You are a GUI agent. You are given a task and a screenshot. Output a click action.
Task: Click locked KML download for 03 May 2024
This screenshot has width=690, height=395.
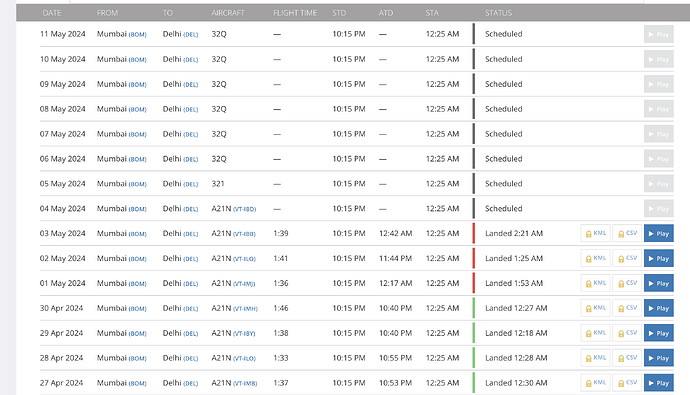point(595,234)
